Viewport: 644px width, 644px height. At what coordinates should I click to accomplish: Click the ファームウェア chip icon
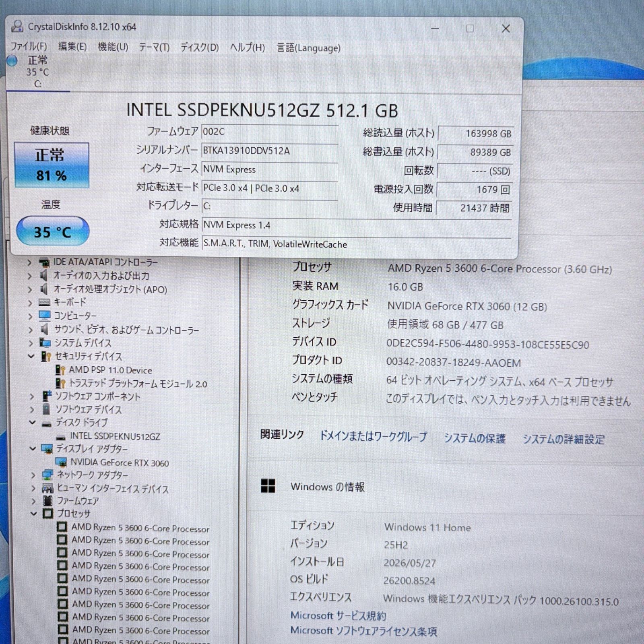(x=48, y=501)
